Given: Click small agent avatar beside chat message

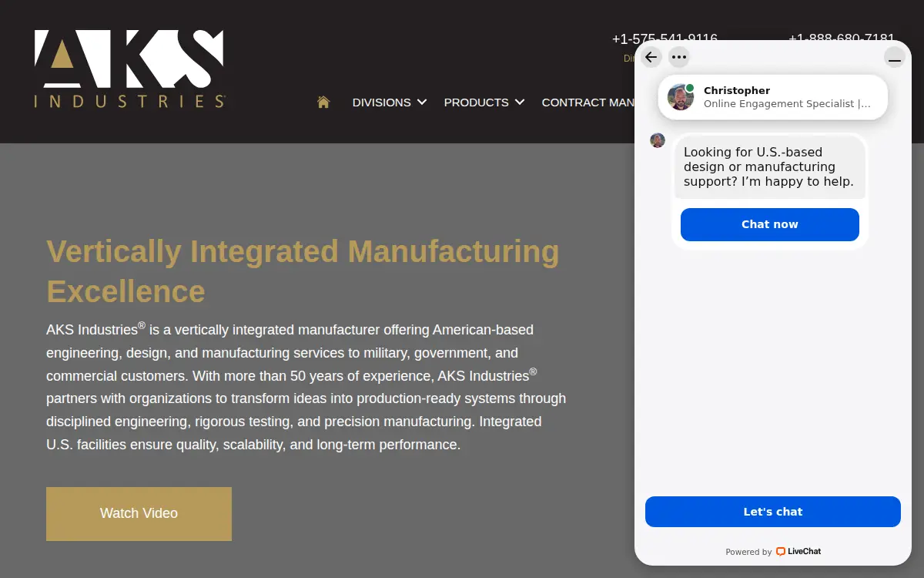Looking at the screenshot, I should pos(658,140).
